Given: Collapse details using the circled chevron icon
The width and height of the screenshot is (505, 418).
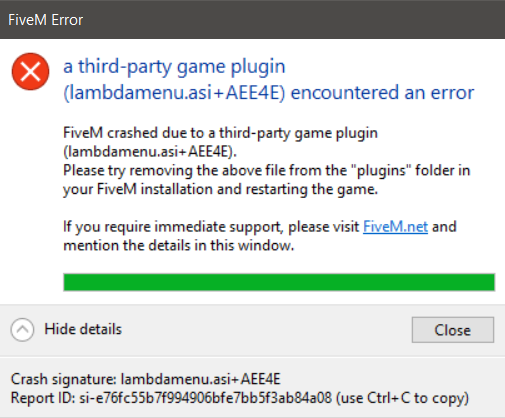Looking at the screenshot, I should coord(22,330).
